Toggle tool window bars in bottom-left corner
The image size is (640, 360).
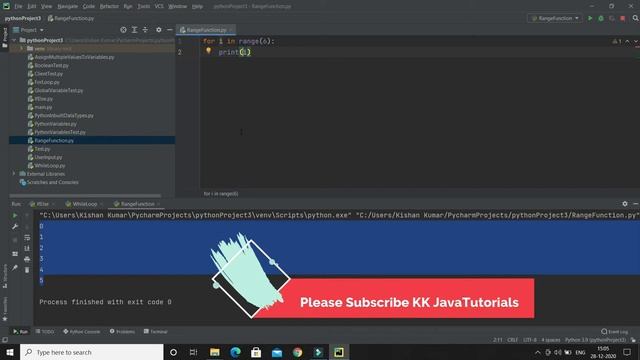coord(5,340)
